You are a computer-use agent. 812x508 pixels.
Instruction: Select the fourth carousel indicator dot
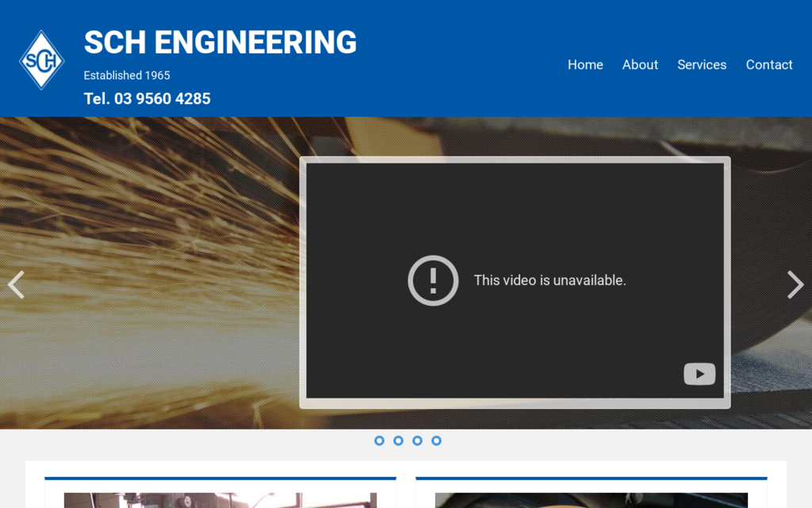click(436, 441)
